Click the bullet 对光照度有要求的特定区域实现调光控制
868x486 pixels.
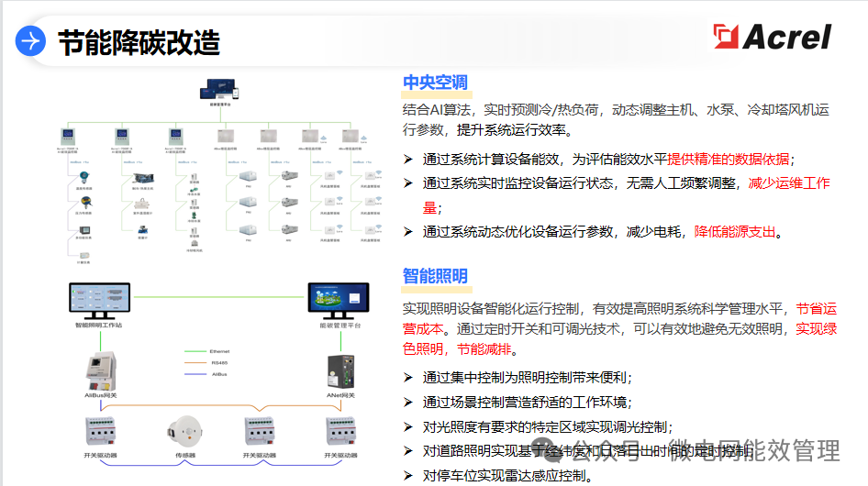coord(539,426)
